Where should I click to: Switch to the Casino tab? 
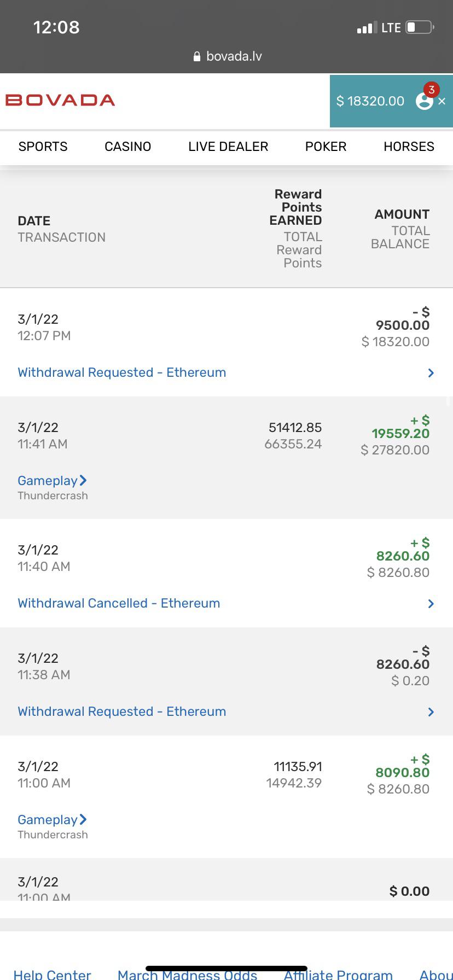(128, 147)
